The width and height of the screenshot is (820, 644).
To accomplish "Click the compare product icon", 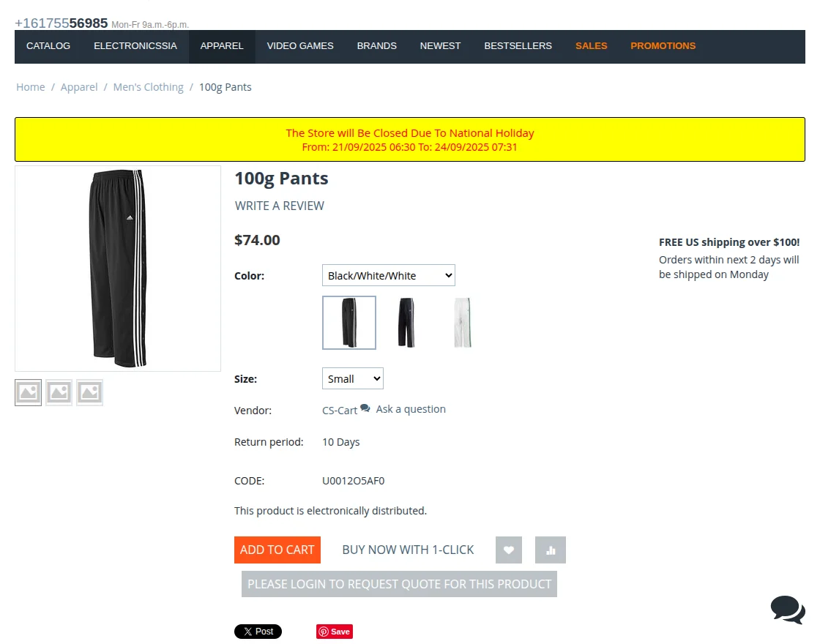I will click(x=550, y=550).
